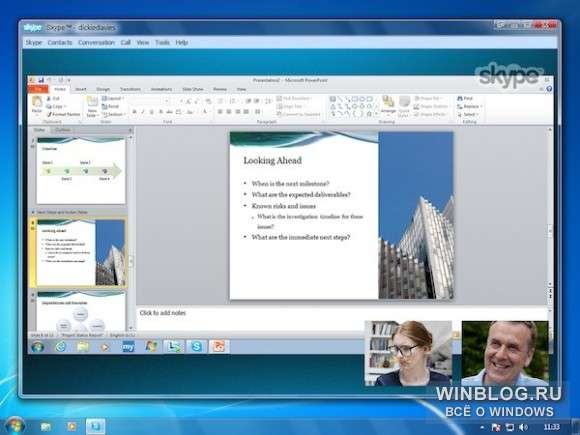The image size is (580, 435).
Task: Select the Home ribbon tab in PowerPoint
Action: pyautogui.click(x=60, y=89)
